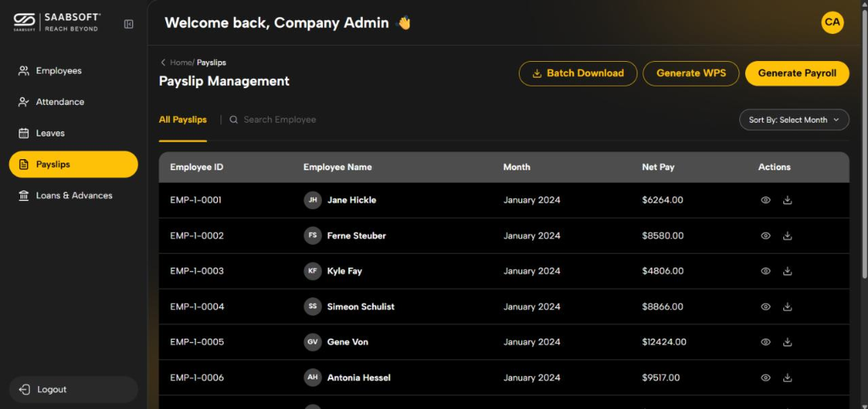The width and height of the screenshot is (868, 409).
Task: Click net pay $8580.00
Action: [663, 236]
